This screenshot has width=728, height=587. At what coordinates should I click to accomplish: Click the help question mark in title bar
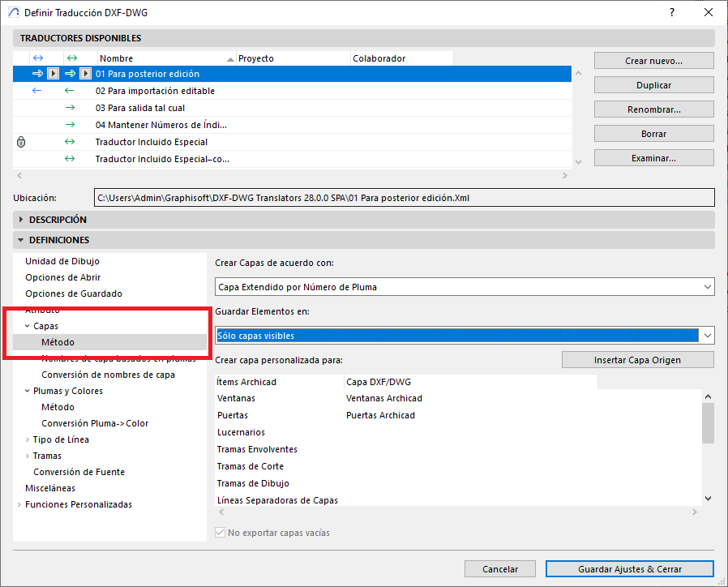672,13
